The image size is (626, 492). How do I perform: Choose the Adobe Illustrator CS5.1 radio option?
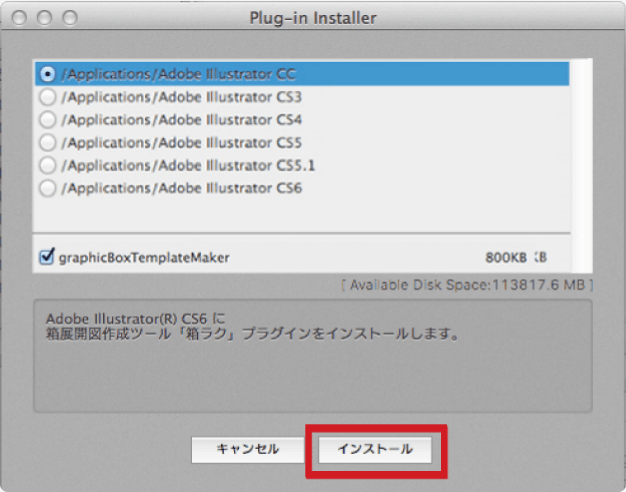(47, 164)
